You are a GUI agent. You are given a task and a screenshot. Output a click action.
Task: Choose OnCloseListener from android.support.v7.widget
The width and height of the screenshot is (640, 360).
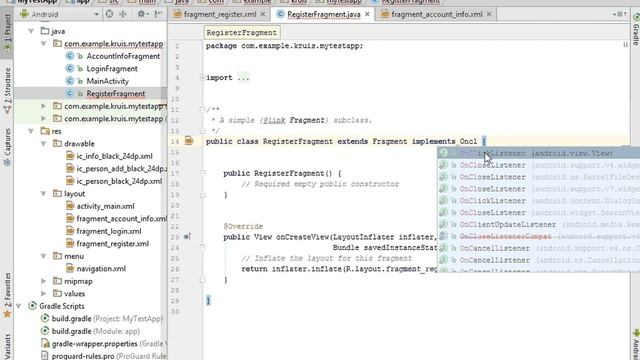539,189
